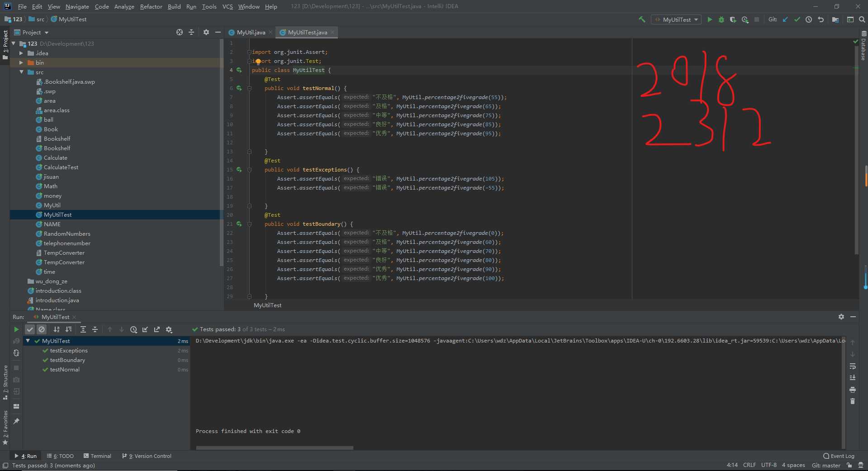Sort test results by duration
The image size is (868, 471).
pos(68,329)
